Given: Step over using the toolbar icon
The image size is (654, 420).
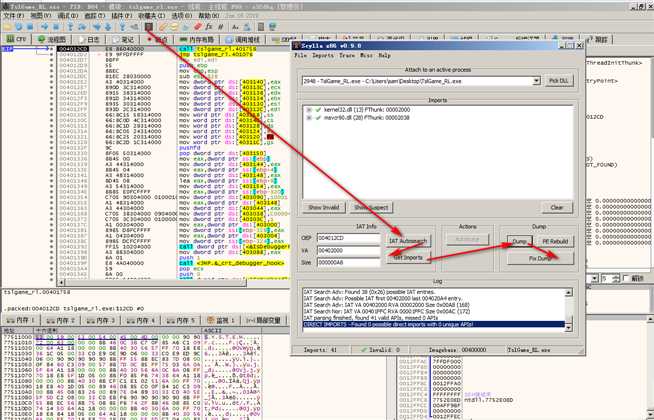Looking at the screenshot, I should click(x=82, y=27).
